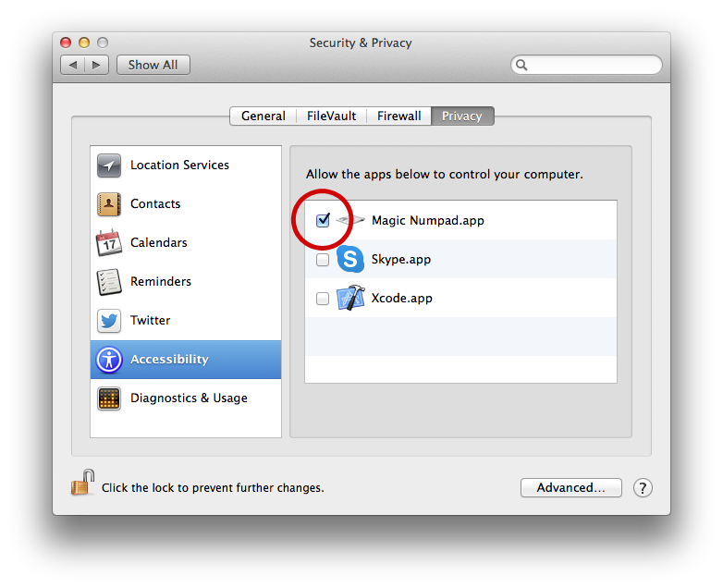Click the Xcode.app name in the list
The height and width of the screenshot is (588, 723).
[402, 298]
